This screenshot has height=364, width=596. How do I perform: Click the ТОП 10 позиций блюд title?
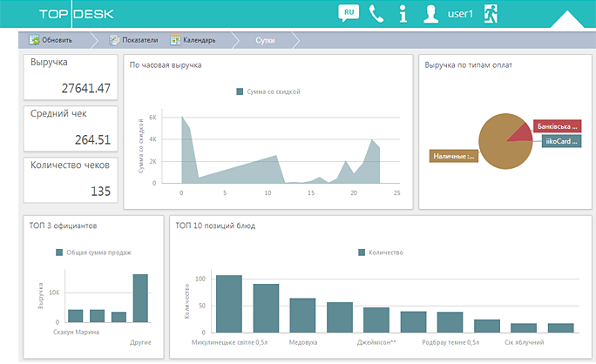[215, 226]
